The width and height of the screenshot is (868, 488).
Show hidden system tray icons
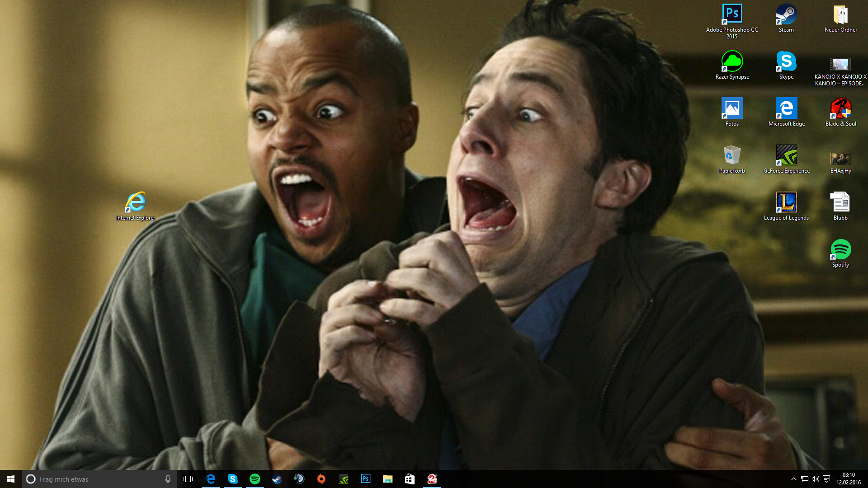point(793,479)
